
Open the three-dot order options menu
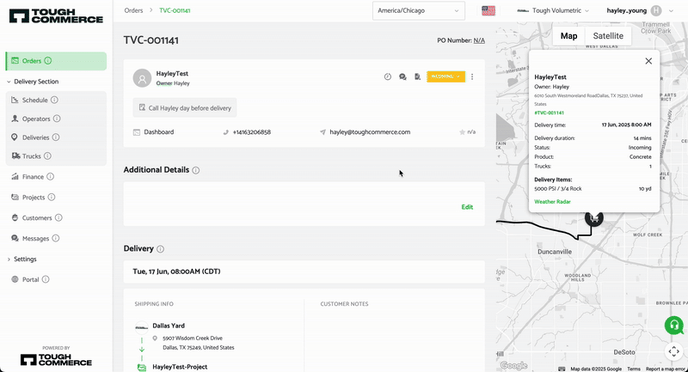[472, 77]
